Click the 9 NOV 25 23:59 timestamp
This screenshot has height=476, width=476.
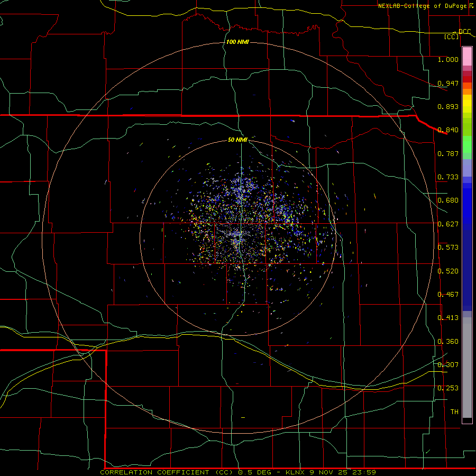coord(343,472)
